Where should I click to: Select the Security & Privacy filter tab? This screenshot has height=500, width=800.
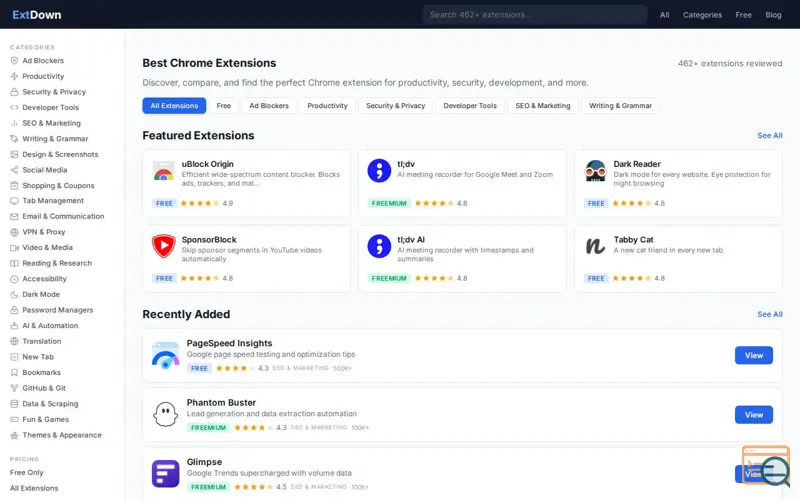pyautogui.click(x=395, y=106)
